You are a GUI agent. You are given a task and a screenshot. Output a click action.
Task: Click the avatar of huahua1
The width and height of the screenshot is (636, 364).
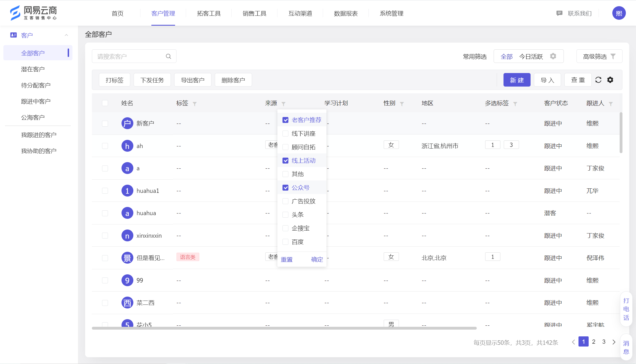[127, 191]
